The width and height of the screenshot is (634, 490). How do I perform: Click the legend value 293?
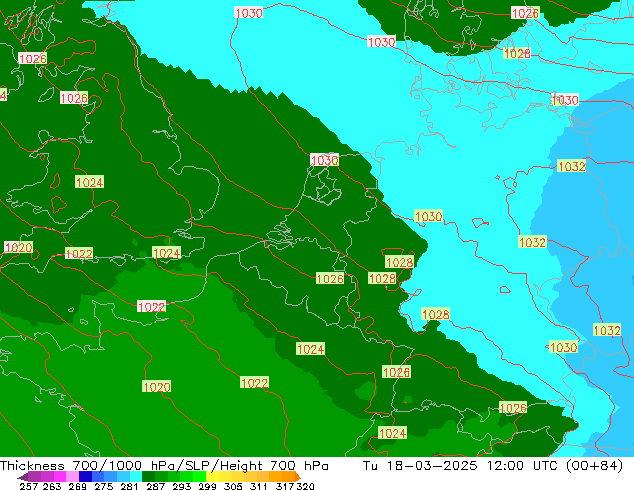(182, 486)
